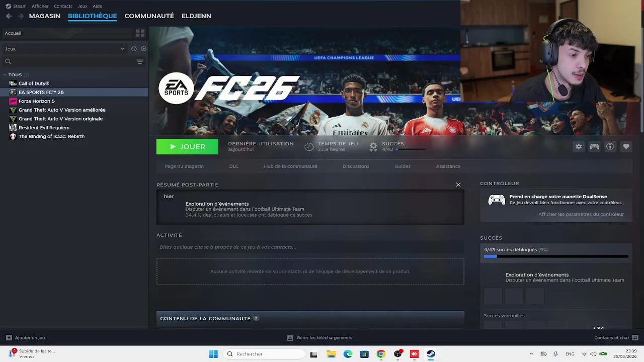644x362 pixels.
Task: Click Gérer les téléchargements
Action: pos(325,338)
